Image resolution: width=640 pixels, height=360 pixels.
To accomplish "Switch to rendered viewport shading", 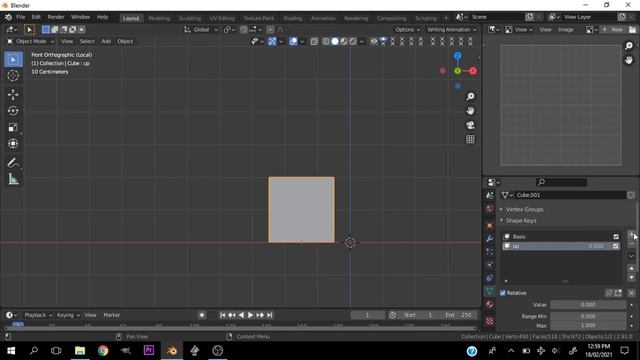I will pos(353,41).
